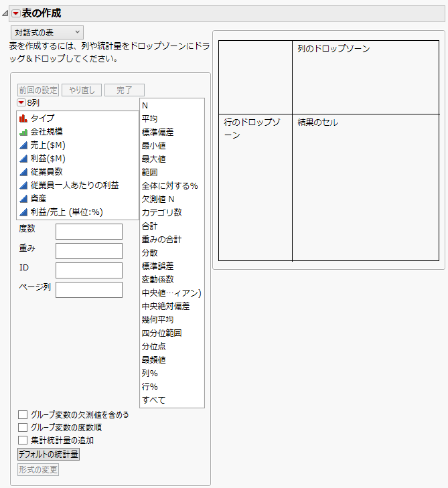
Task: Select the 全体に対する% statistic
Action: pos(170,186)
